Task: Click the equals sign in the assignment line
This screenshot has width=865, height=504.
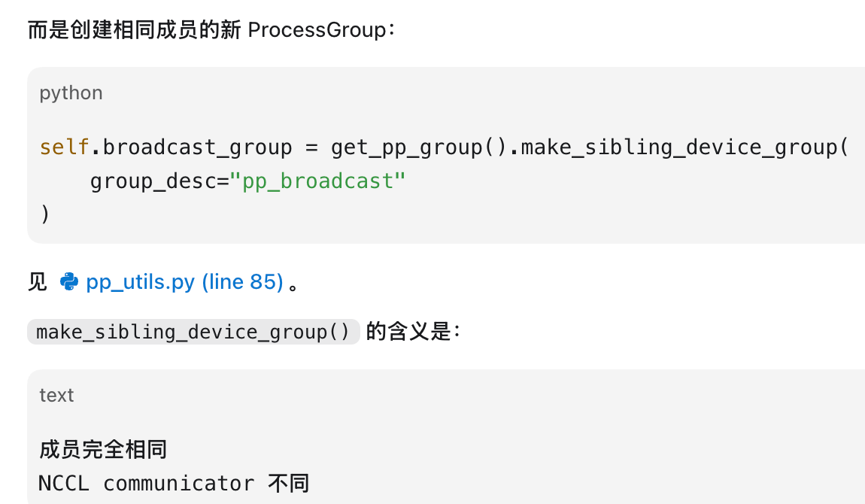Action: 311,147
